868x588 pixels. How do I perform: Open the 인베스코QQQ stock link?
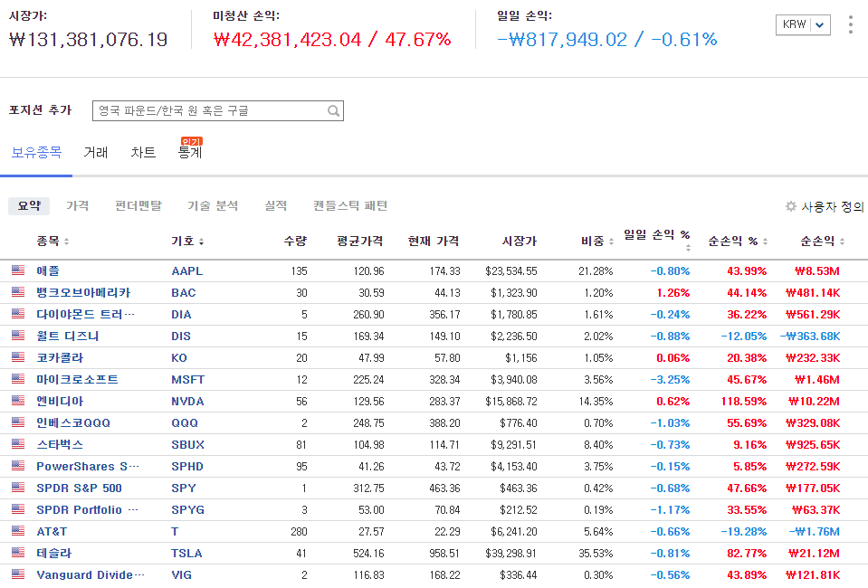tap(73, 422)
